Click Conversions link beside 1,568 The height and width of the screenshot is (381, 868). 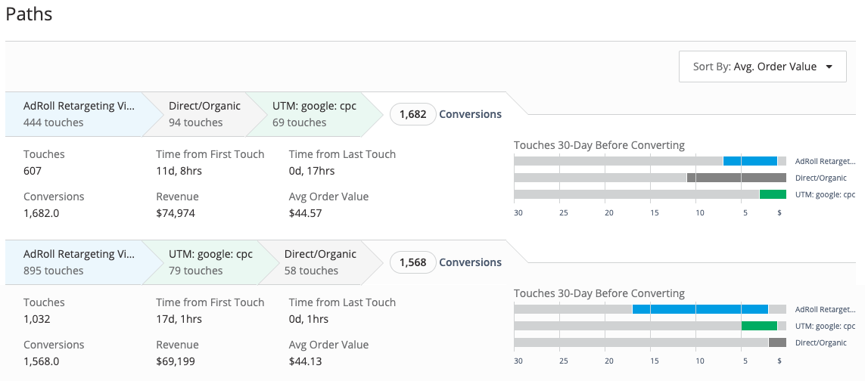470,262
